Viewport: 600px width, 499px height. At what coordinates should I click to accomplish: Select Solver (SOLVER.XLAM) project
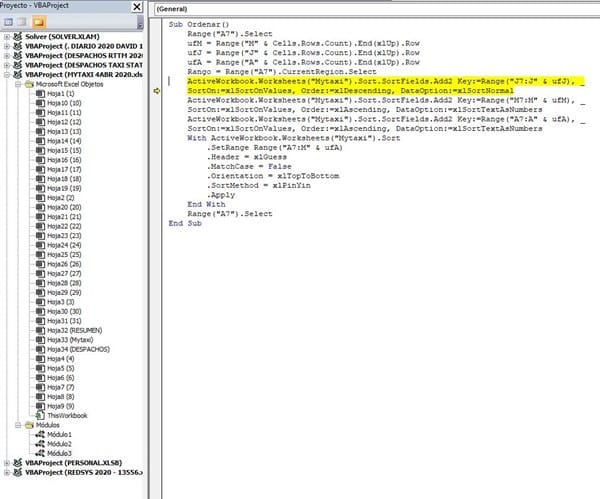(x=62, y=37)
